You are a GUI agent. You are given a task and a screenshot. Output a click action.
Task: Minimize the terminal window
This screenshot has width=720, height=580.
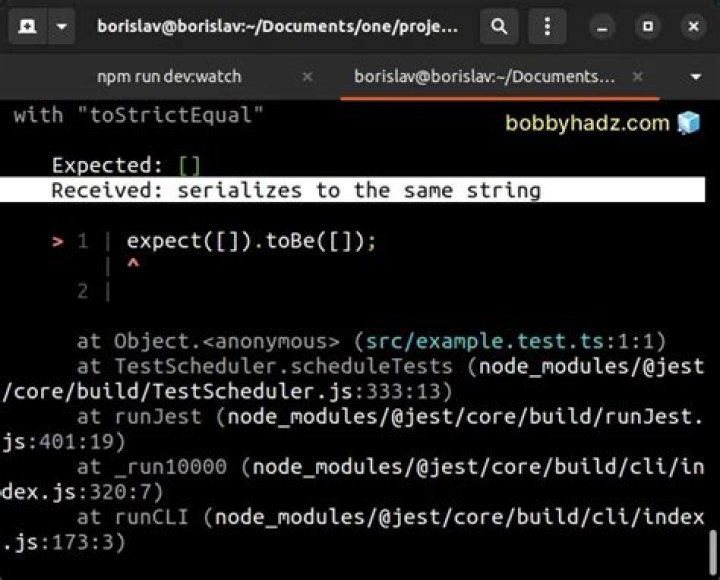[x=602, y=27]
